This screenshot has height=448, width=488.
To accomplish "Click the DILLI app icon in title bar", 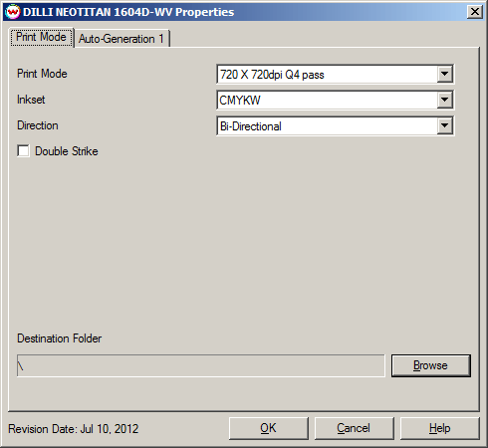I will point(13,12).
